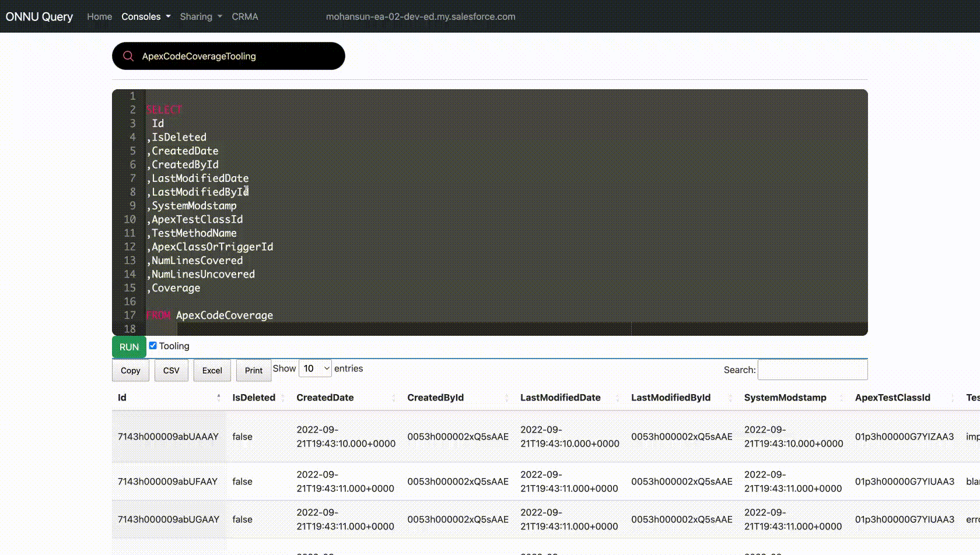The height and width of the screenshot is (555, 980).
Task: Click the ONNU Query brand link
Action: (x=39, y=16)
